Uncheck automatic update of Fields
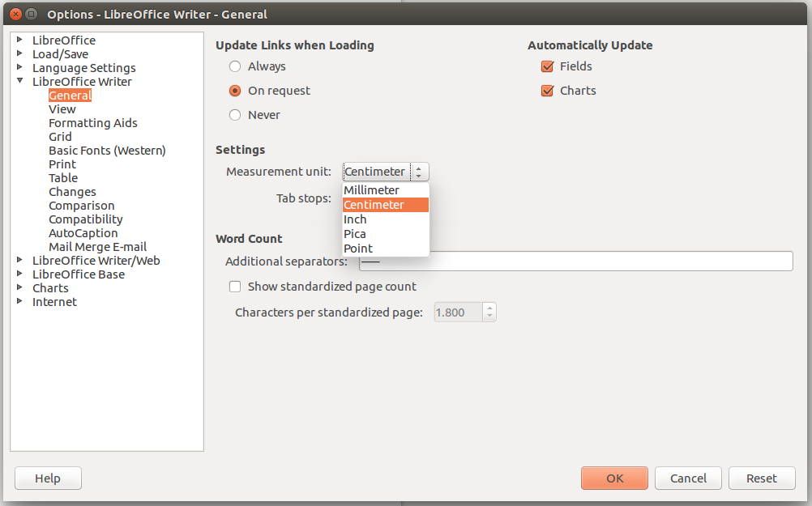Image resolution: width=812 pixels, height=506 pixels. [x=547, y=66]
